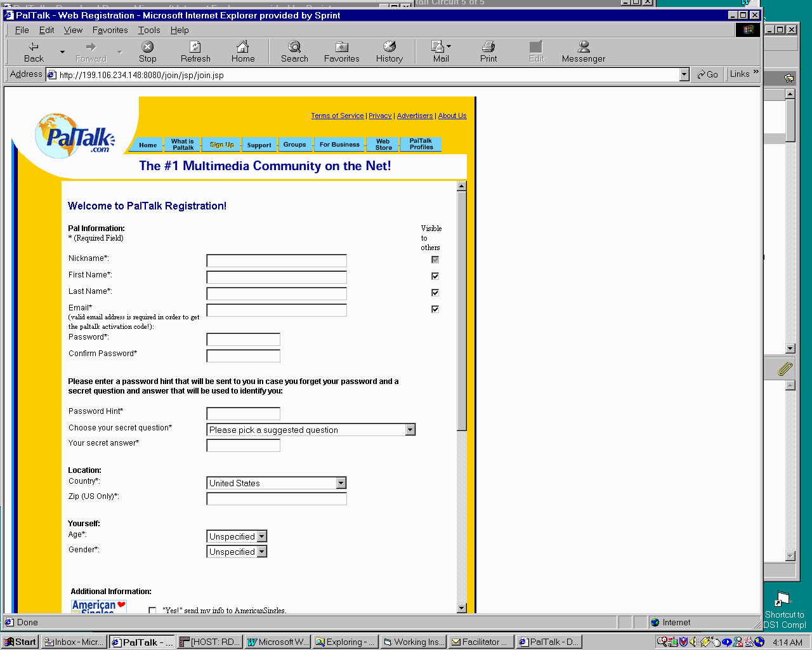The image size is (812, 650).
Task: Click the volume speaker tray icon
Action: 693,642
